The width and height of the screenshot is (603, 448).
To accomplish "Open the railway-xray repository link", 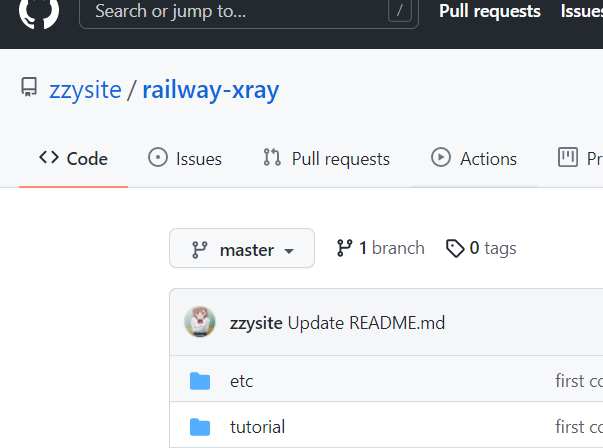I will [211, 90].
